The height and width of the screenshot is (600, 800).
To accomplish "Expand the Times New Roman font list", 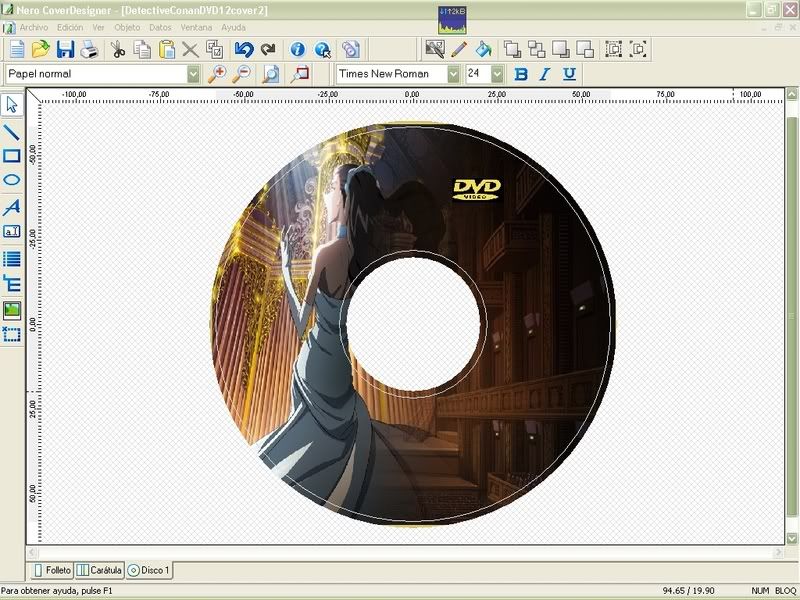I will coord(453,74).
